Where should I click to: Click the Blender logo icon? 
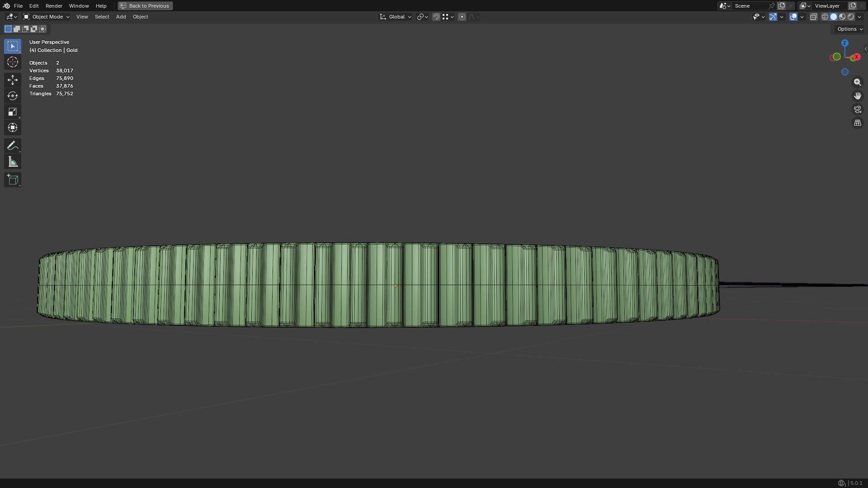(x=6, y=6)
